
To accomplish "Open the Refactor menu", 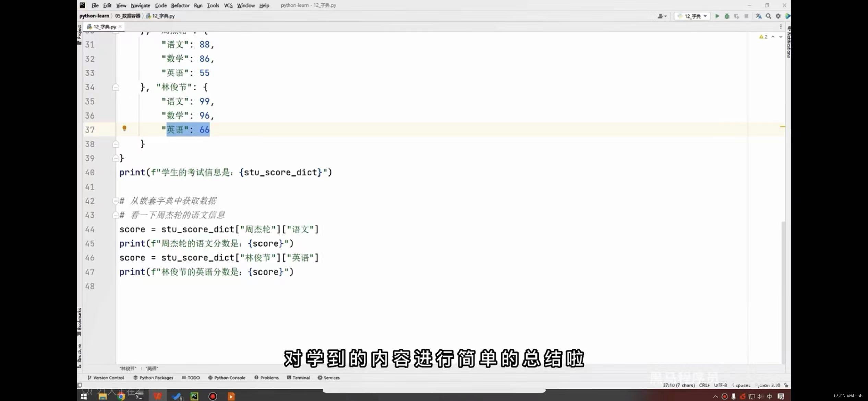I will (180, 5).
